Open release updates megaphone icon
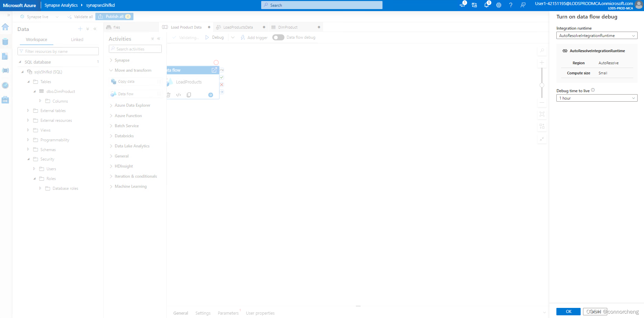This screenshot has width=644, height=318. click(x=463, y=5)
